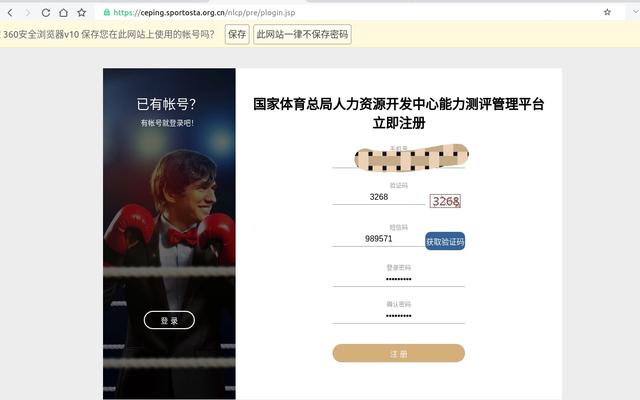Image resolution: width=640 pixels, height=400 pixels.
Task: Click the masked phone number field
Action: [x=399, y=159]
